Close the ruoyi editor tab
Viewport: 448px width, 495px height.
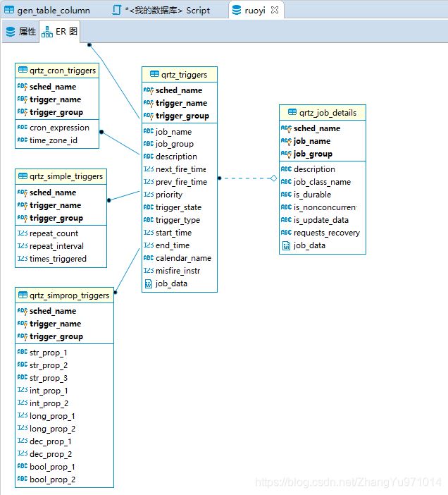click(x=275, y=10)
